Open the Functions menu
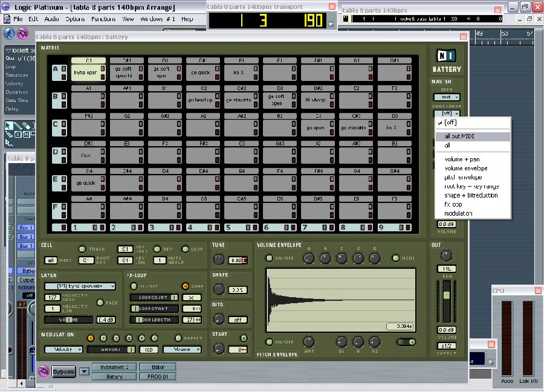Screen dimensions: 544x392 (105, 19)
